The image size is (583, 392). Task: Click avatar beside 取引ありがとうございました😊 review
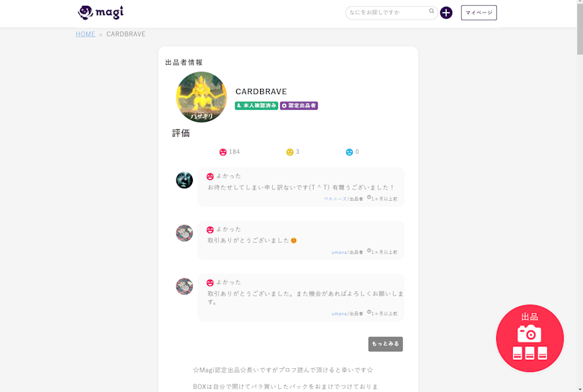pos(185,234)
